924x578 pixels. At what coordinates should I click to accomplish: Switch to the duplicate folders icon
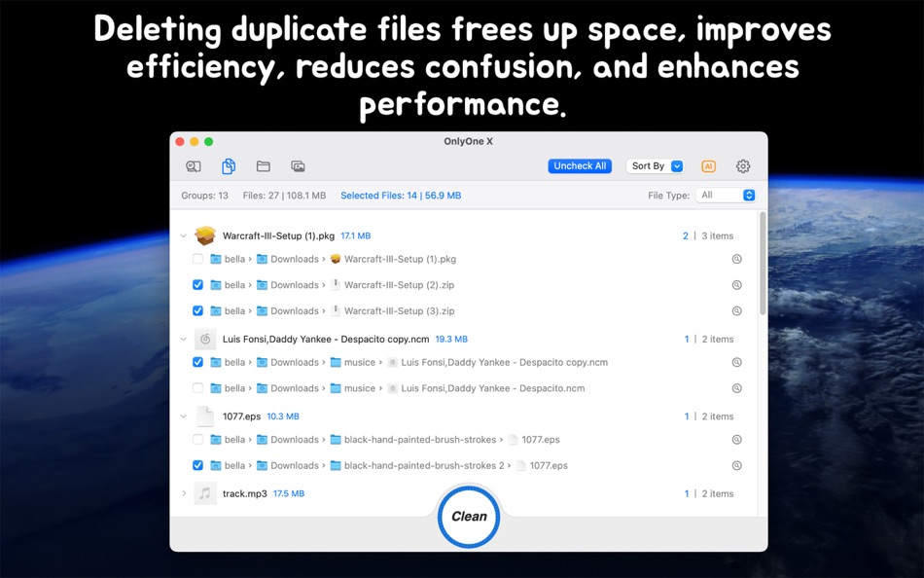[264, 166]
